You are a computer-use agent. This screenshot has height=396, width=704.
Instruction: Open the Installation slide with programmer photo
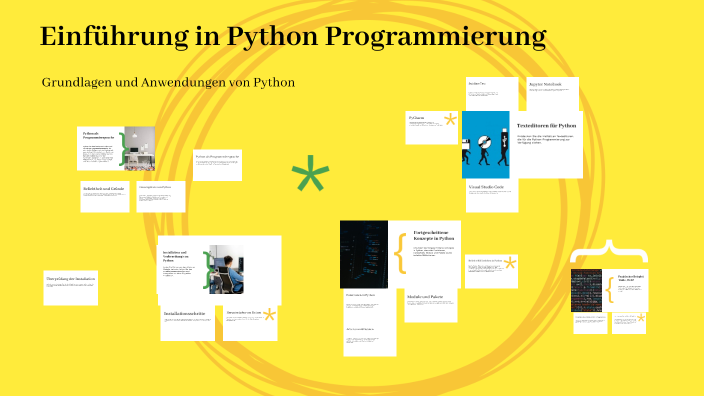(x=219, y=270)
